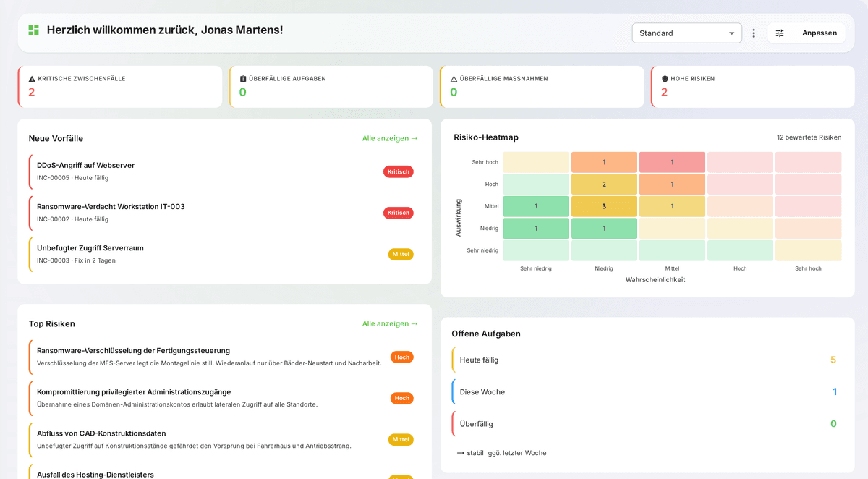Screen dimensions: 868x479
Task: Click 12 bewertete Risiken text
Action: click(x=809, y=137)
